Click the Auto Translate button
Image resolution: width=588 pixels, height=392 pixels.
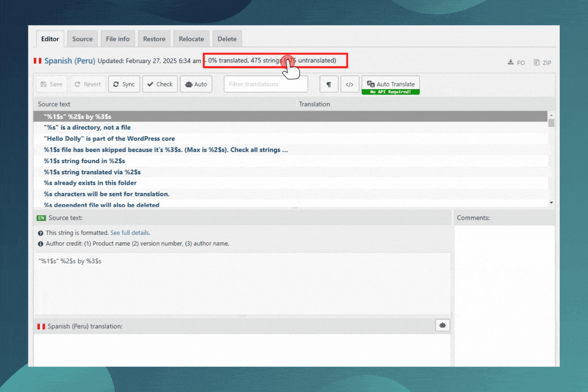pyautogui.click(x=390, y=85)
